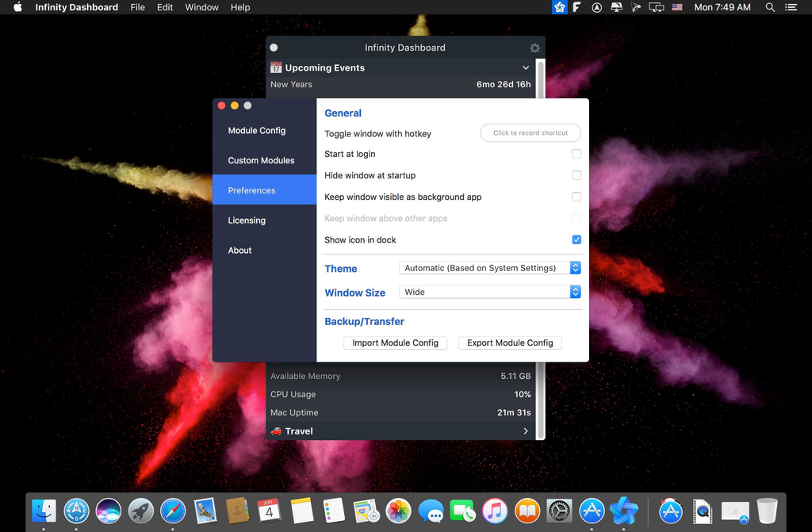Click the record shortcut field
This screenshot has width=812, height=532.
pos(530,133)
